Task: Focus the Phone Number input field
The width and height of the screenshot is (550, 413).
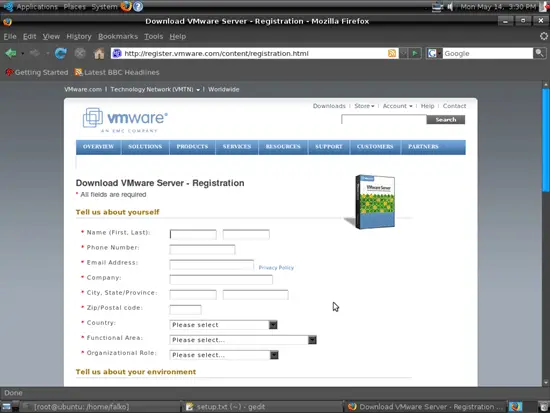Action: click(202, 249)
